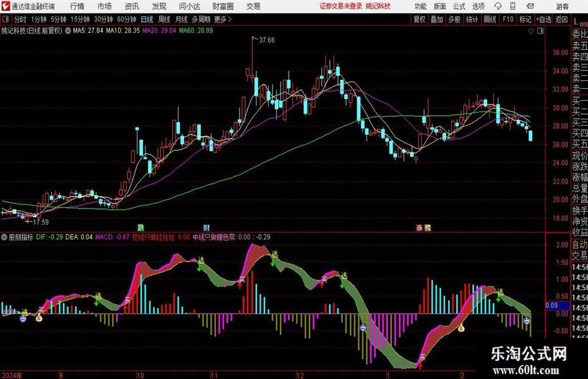Toggle the left panel icon beside 分时
The height and width of the screenshot is (379, 588).
[x=6, y=19]
